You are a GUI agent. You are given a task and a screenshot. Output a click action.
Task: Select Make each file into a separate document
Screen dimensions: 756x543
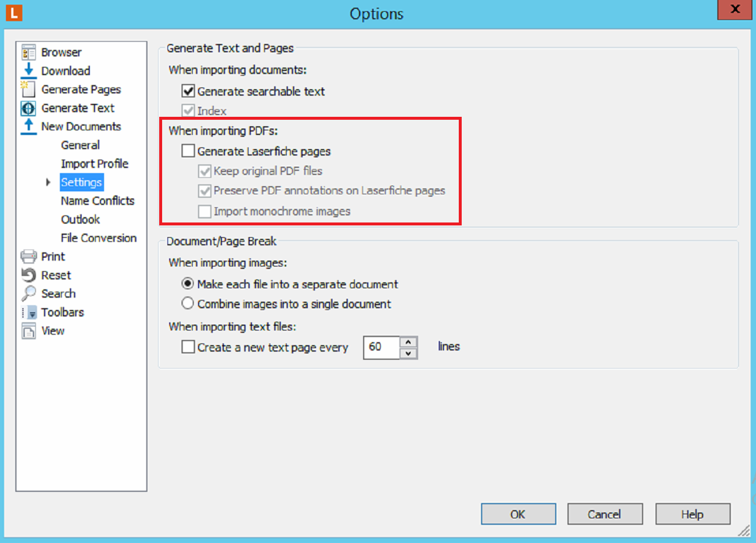coord(188,284)
